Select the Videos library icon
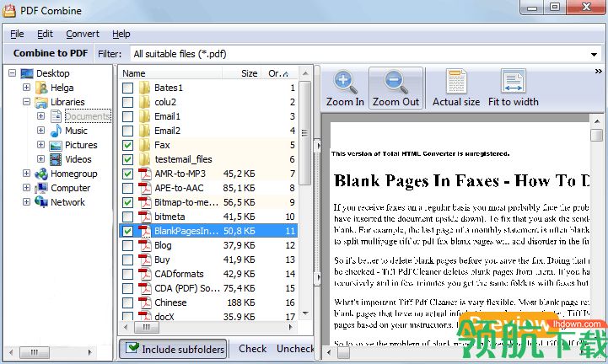 click(56, 159)
